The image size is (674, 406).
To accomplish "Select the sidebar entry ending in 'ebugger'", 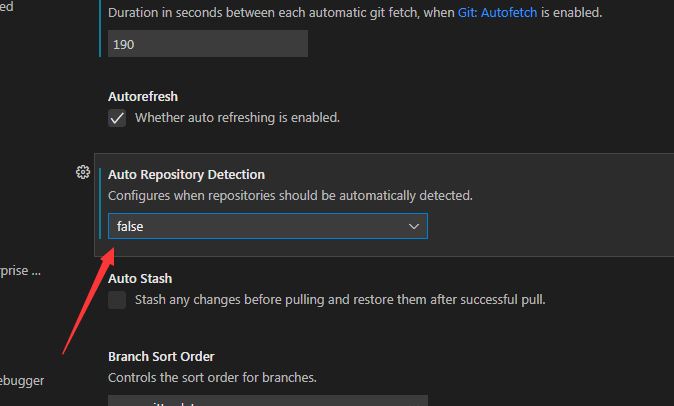I will [x=22, y=381].
